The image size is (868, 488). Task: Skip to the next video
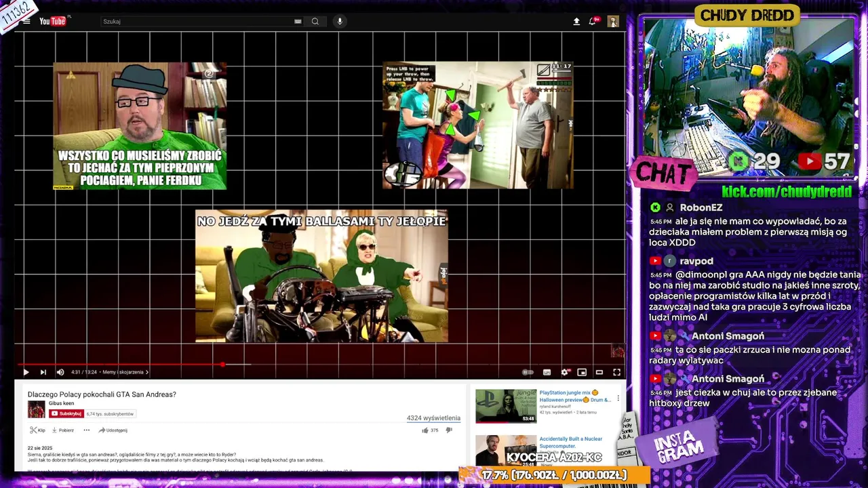(x=43, y=372)
